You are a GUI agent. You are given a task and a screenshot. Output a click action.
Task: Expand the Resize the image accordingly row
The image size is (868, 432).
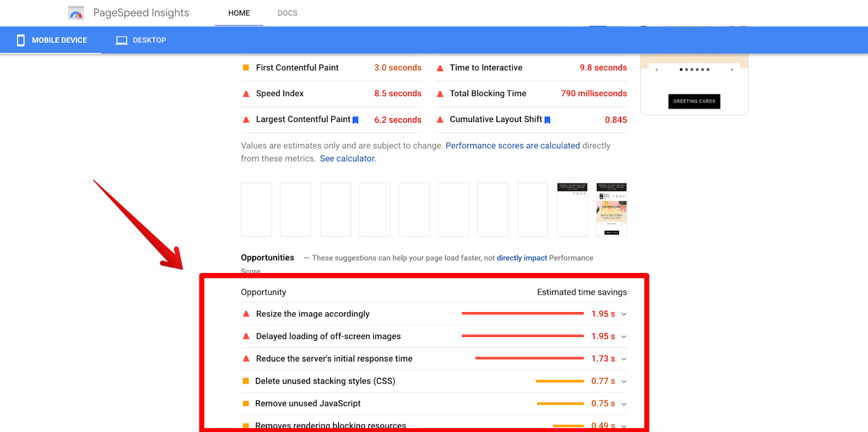click(x=624, y=314)
